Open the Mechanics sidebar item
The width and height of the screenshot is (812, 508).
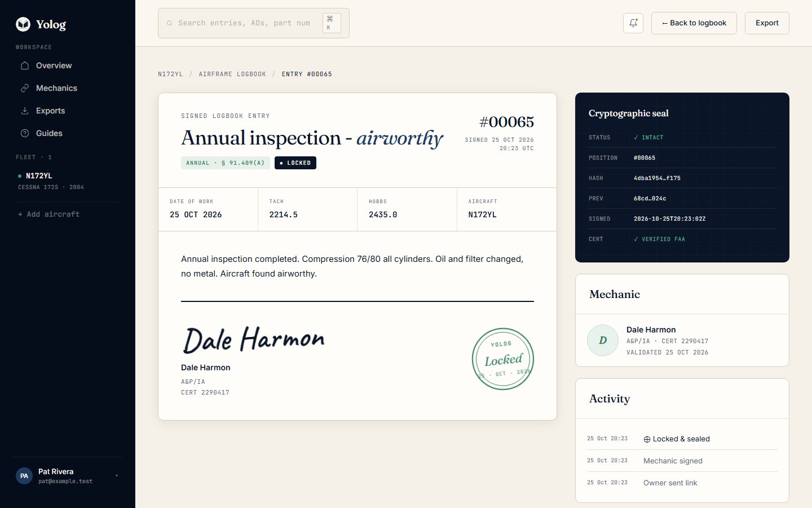tap(68, 88)
